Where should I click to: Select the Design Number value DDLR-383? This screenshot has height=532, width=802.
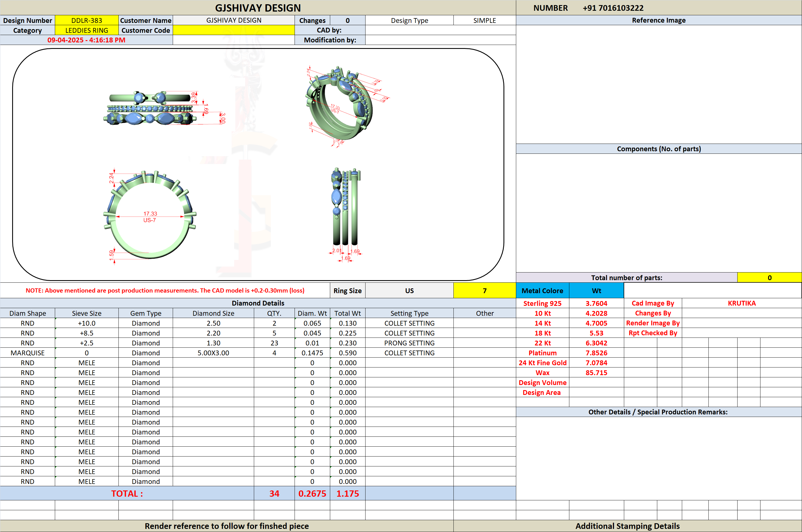click(87, 20)
